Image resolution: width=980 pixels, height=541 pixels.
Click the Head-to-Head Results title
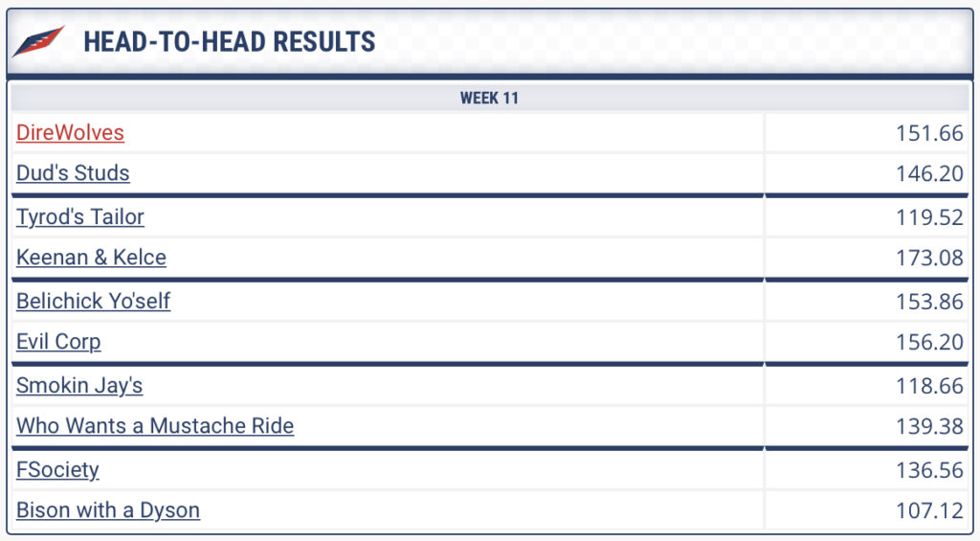230,42
